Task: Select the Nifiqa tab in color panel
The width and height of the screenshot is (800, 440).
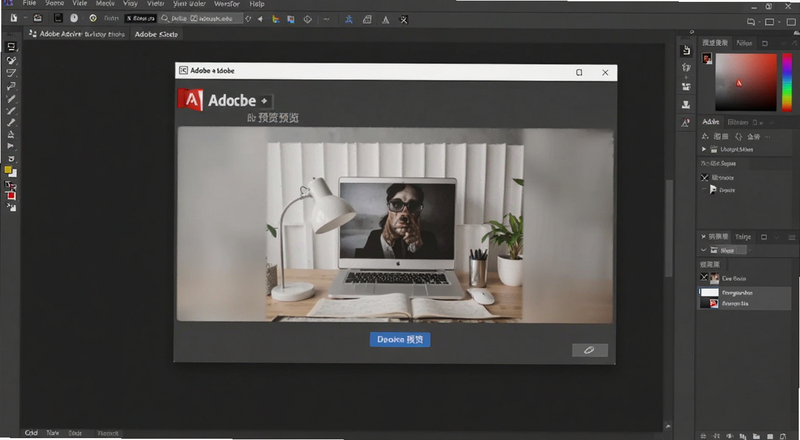Action: (744, 43)
